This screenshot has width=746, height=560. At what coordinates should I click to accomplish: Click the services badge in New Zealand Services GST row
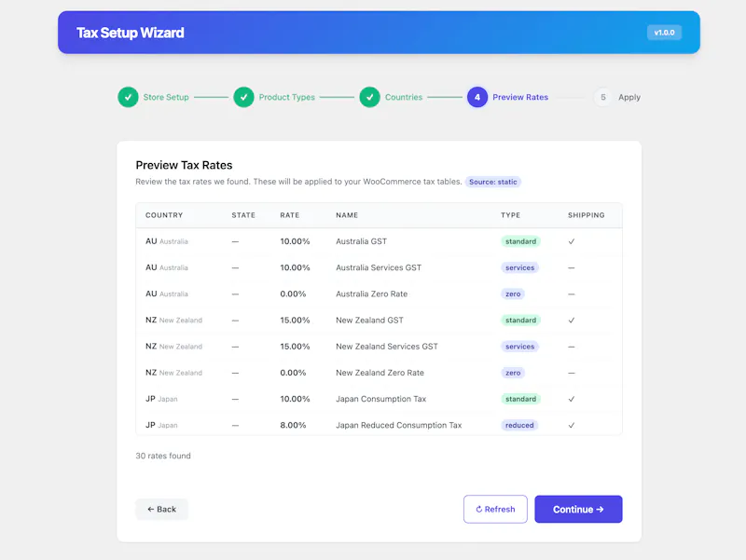[x=519, y=347]
